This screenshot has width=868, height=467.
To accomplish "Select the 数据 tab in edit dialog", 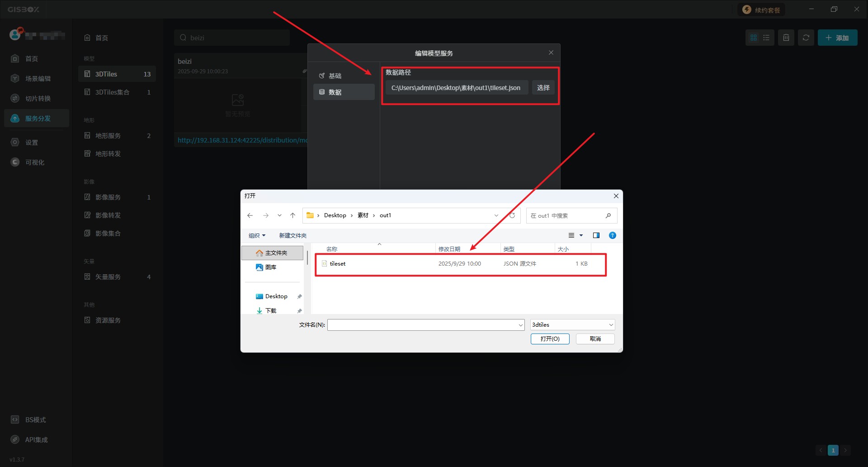I will (x=335, y=92).
